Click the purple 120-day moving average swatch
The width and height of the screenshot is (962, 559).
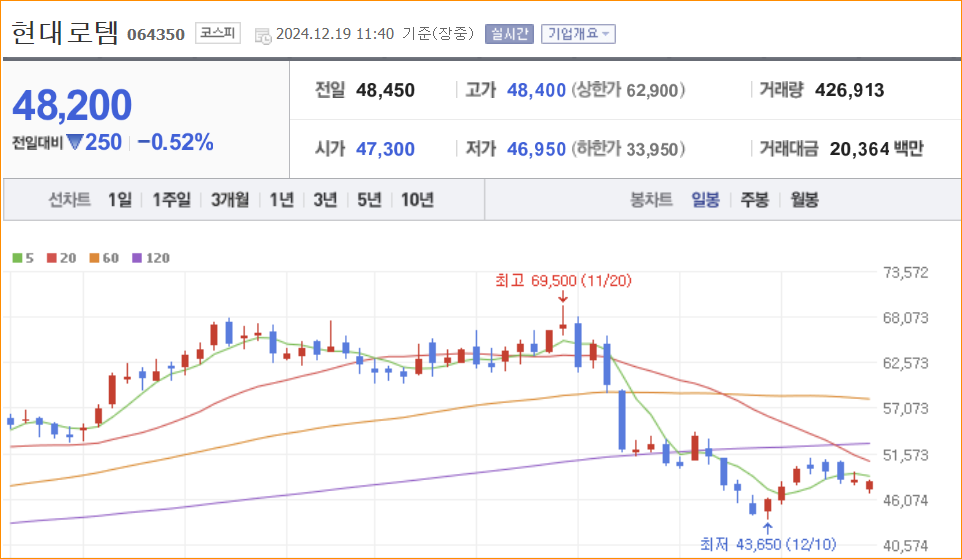tap(137, 258)
